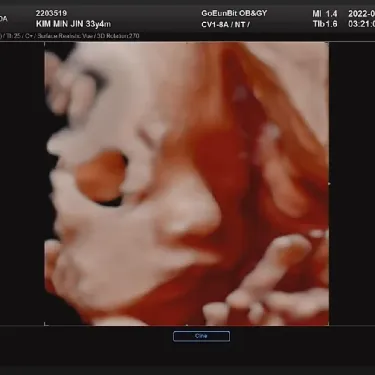Click the MI 1.4 index value

click(325, 14)
